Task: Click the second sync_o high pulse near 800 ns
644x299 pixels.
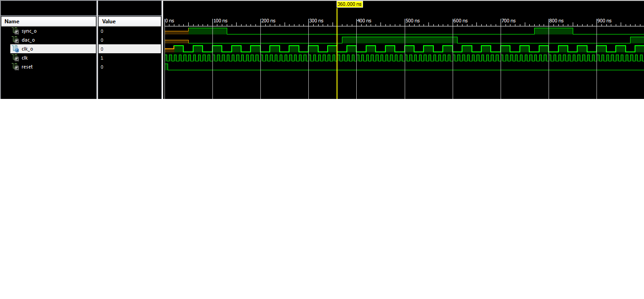Action: point(553,31)
